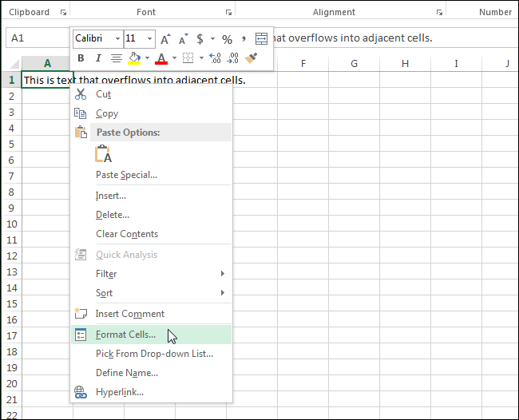Expand the Borders dropdown arrow
This screenshot has width=519, height=420.
(200, 58)
